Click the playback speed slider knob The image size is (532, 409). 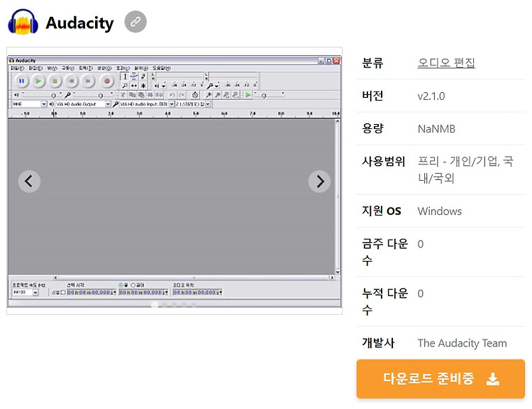coord(264,95)
